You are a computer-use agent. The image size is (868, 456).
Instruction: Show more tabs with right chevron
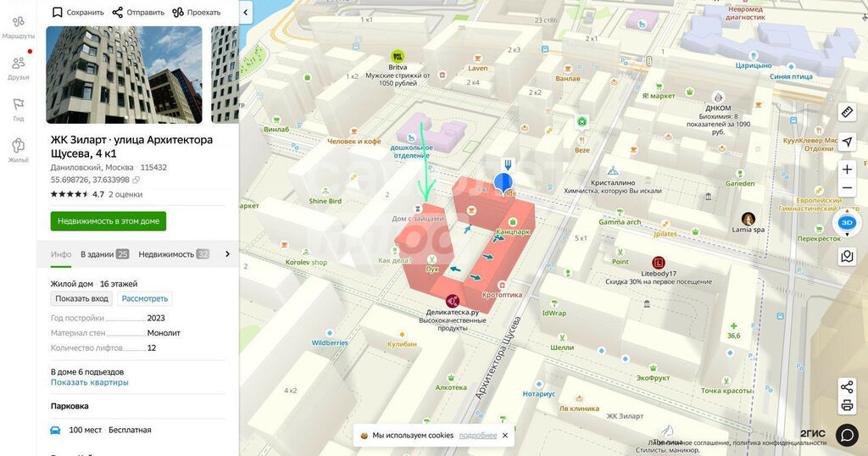coord(227,254)
